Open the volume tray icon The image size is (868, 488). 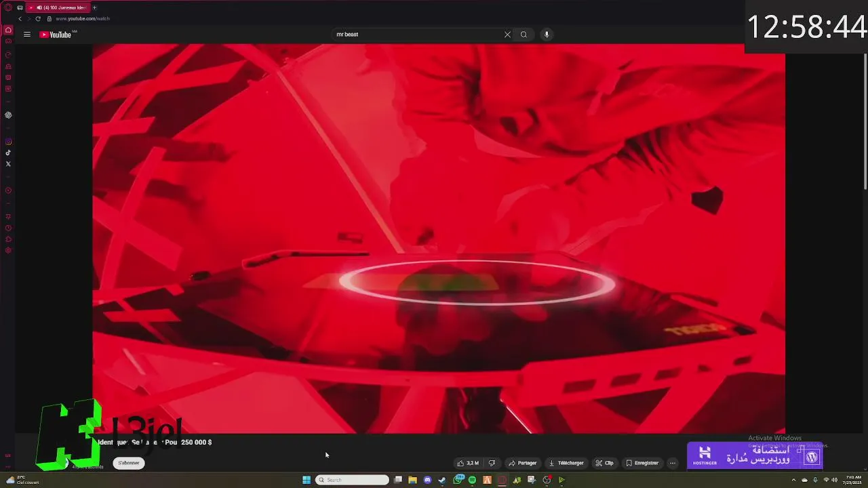(834, 480)
